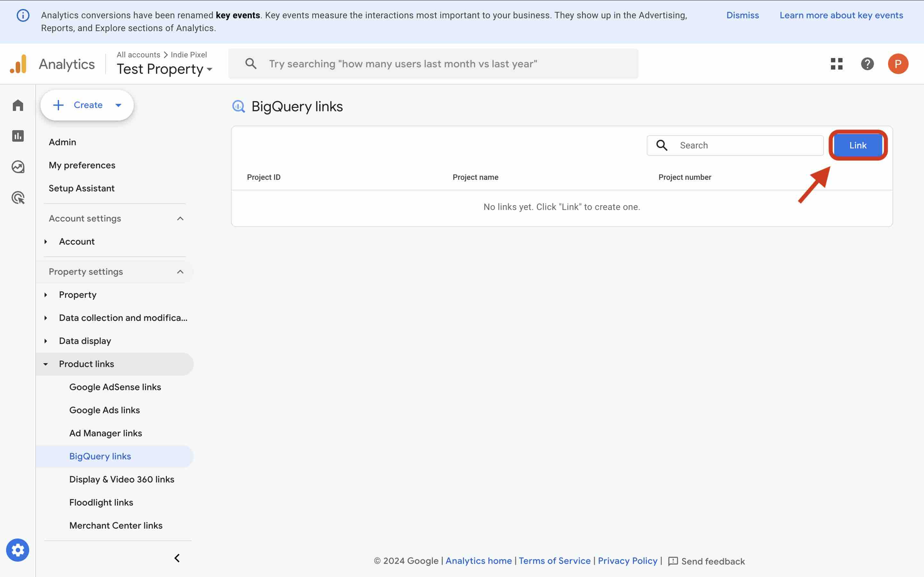Collapse the Product links tree item
Viewport: 924px width, 577px height.
click(46, 364)
